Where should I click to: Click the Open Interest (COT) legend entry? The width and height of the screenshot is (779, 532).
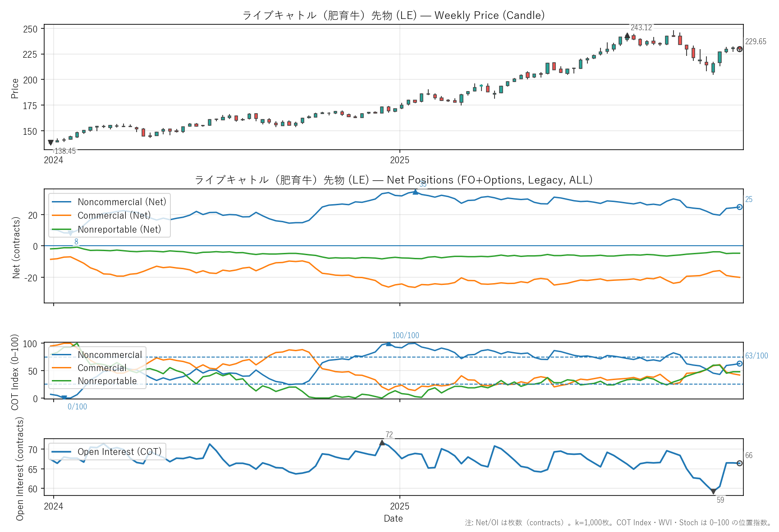[x=119, y=452]
